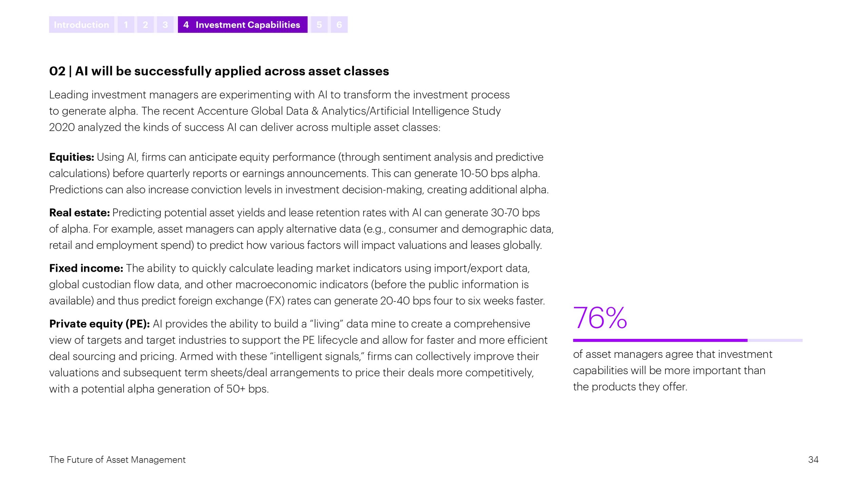The image size is (868, 488).
Task: Click the filled purple part of progress bar
Action: click(660, 340)
